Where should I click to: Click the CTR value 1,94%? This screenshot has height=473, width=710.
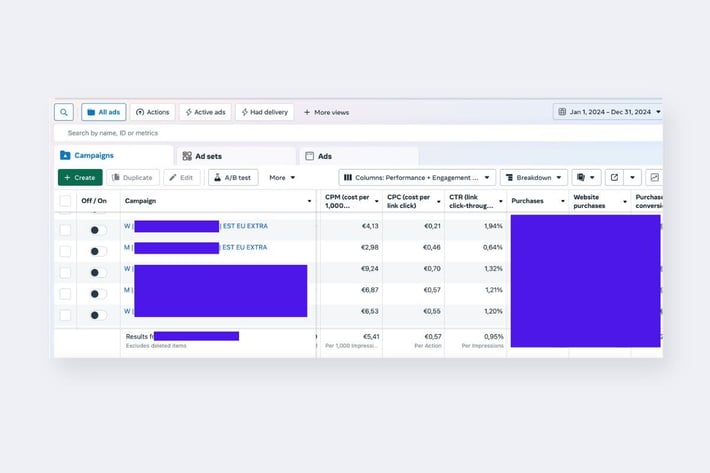tap(493, 226)
